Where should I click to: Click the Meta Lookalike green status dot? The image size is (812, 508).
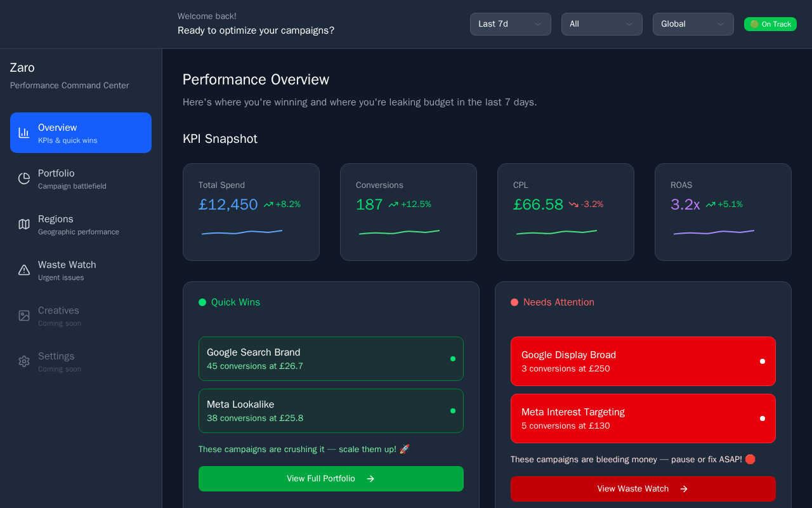click(x=453, y=411)
